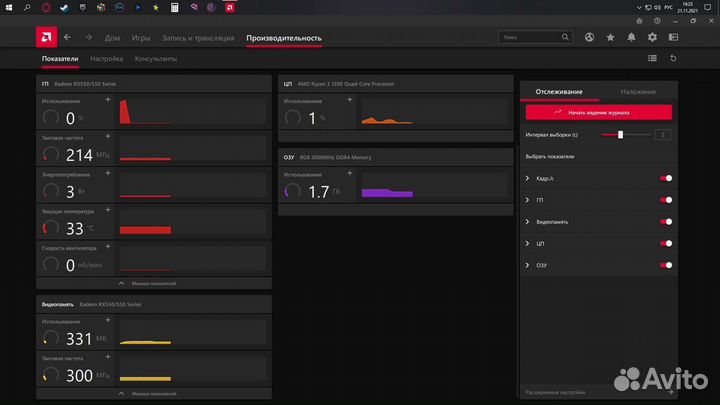Open Steam from the taskbar
Viewport: 720px width, 405px height.
coord(64,7)
